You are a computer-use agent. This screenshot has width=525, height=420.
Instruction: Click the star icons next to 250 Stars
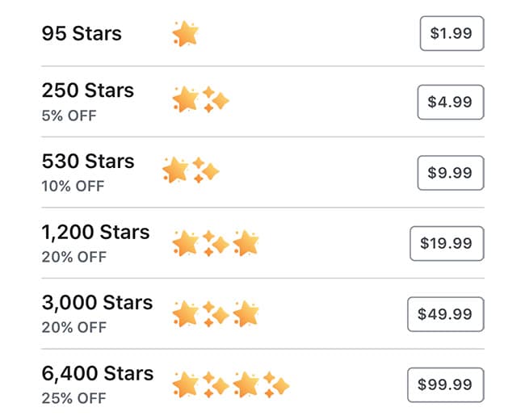point(200,101)
